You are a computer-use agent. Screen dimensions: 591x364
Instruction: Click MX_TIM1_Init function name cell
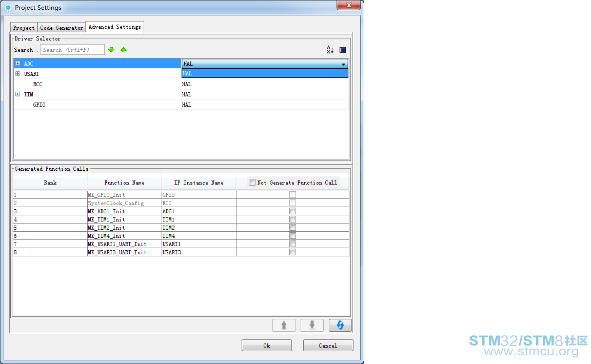pos(124,219)
